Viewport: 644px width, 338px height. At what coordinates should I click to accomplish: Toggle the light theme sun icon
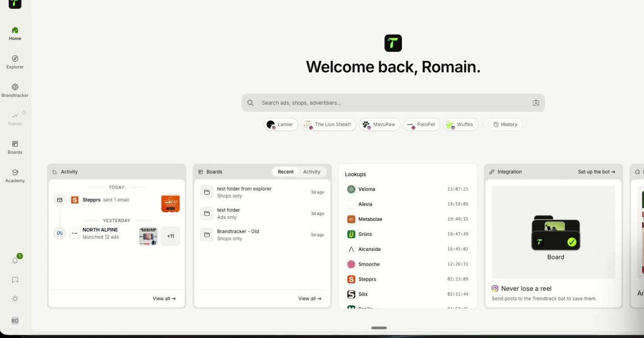(15, 299)
